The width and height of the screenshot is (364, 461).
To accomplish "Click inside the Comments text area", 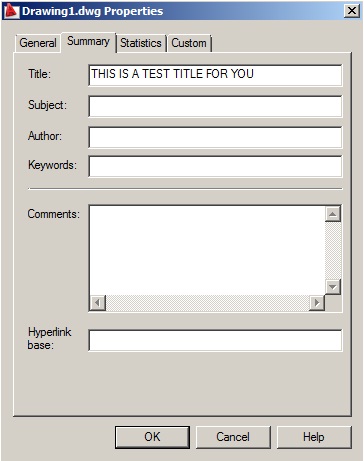I will pyautogui.click(x=207, y=250).
